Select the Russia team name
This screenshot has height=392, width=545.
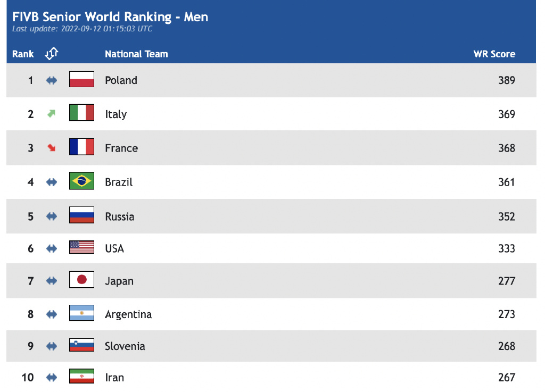pyautogui.click(x=120, y=216)
